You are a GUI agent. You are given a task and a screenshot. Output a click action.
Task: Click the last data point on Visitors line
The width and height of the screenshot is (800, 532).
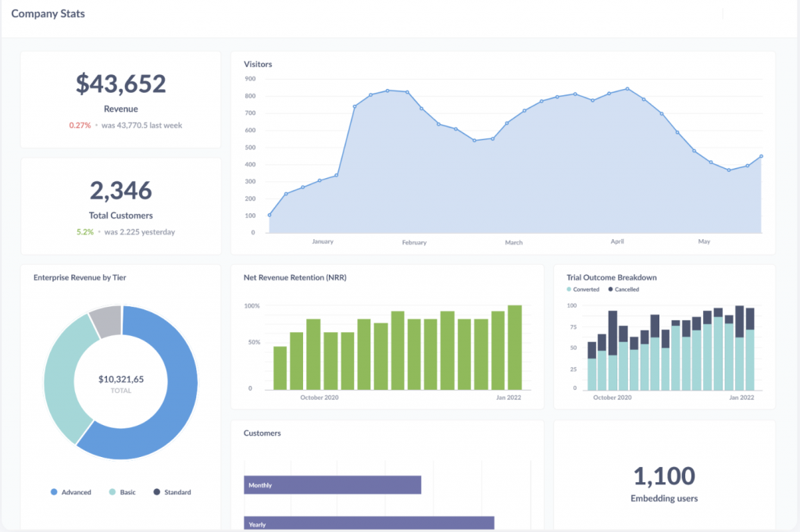click(x=761, y=156)
